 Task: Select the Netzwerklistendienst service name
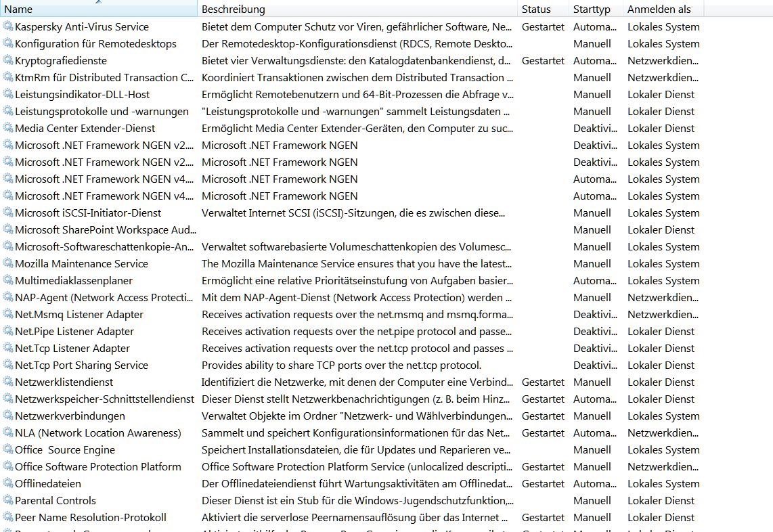click(64, 382)
